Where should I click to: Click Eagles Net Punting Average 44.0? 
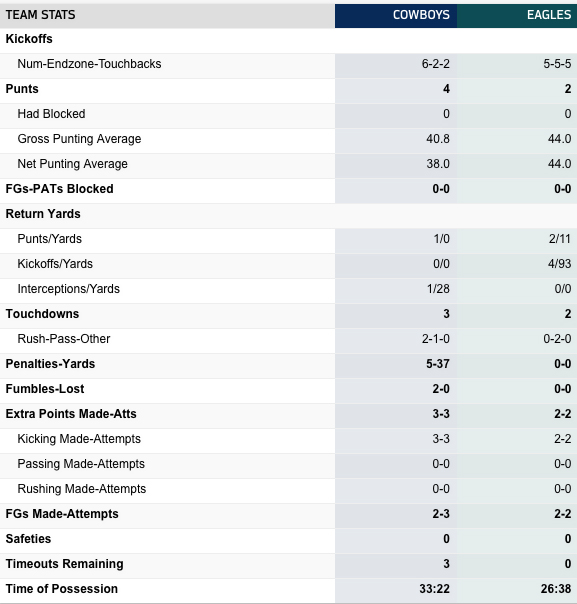[x=559, y=164]
